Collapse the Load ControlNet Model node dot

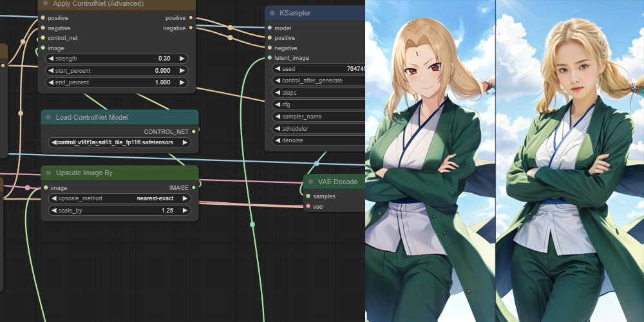tap(48, 117)
